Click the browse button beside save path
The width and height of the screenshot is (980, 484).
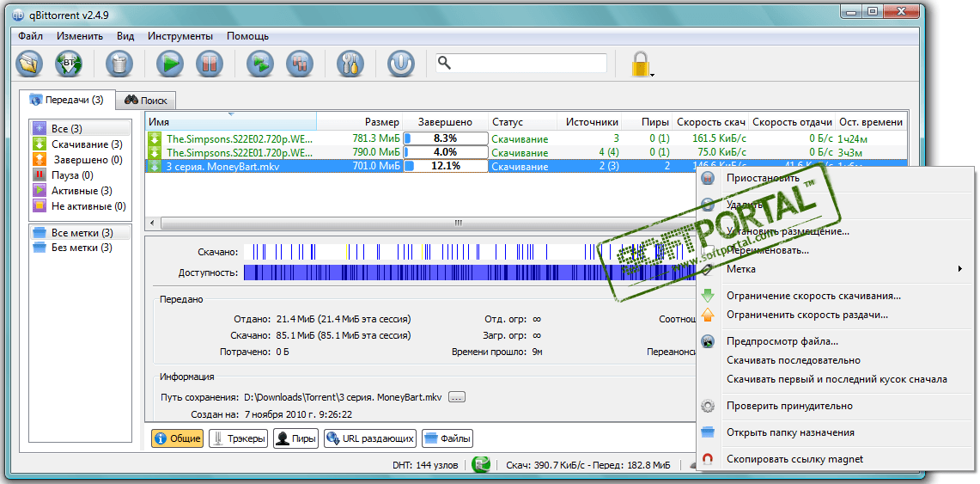[x=458, y=397]
